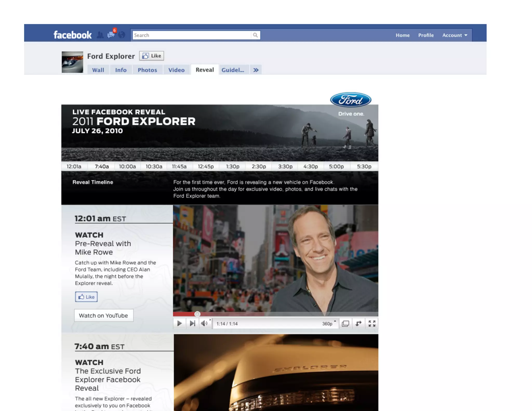Click the pop-out window player icon
The height and width of the screenshot is (411, 532).
(345, 323)
